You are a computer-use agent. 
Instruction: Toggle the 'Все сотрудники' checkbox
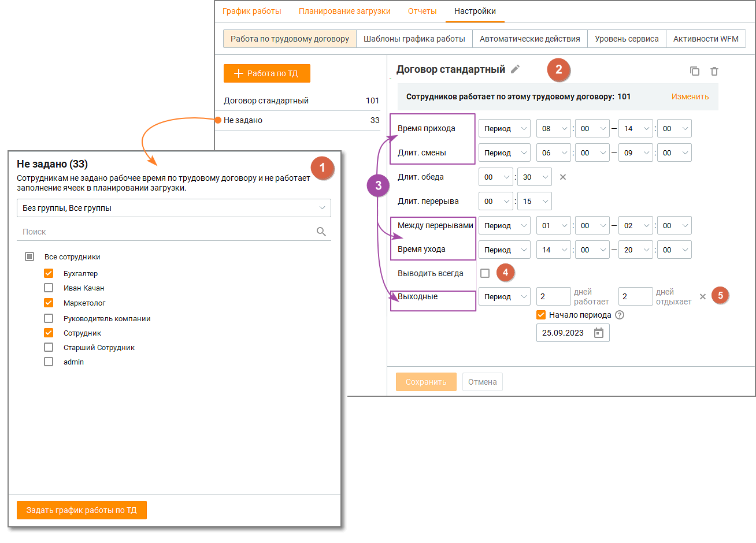[x=29, y=256]
